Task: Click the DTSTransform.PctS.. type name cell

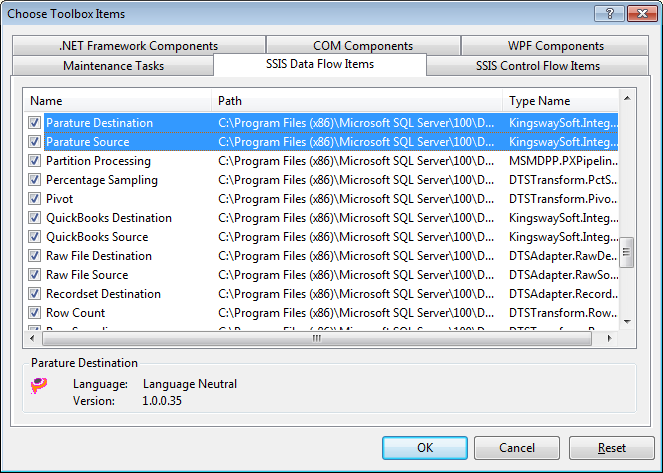Action: coord(563,180)
